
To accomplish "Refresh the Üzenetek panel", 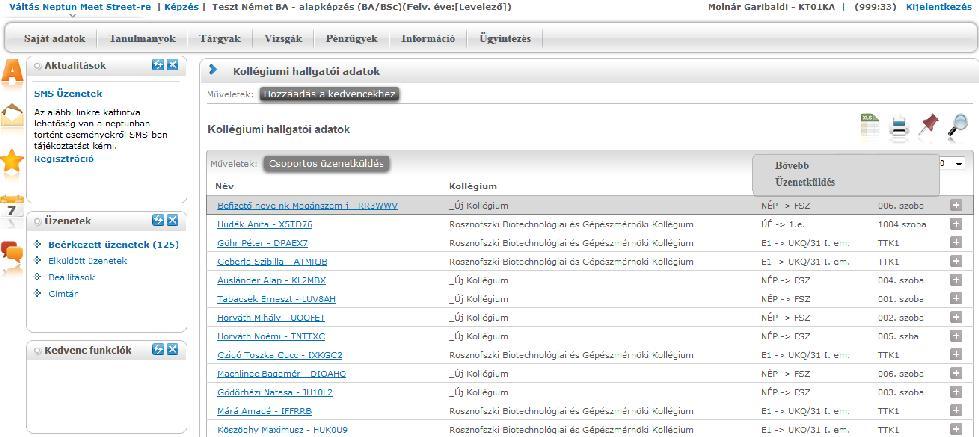I will tap(158, 220).
